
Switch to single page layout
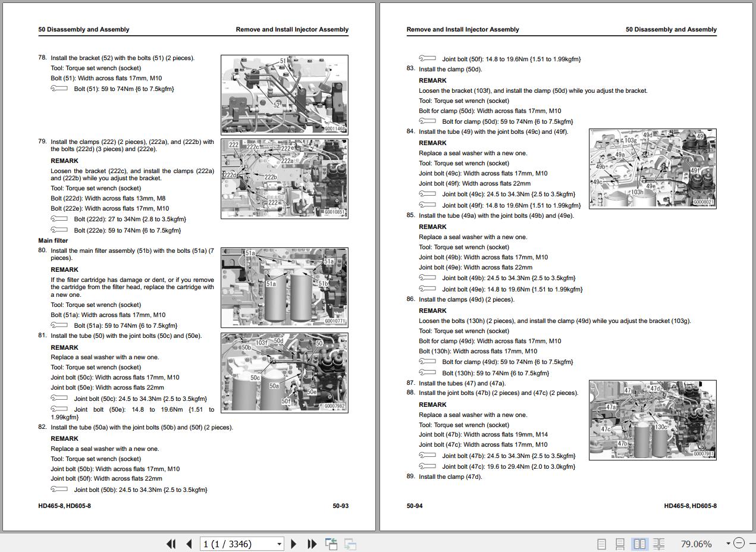tap(601, 544)
